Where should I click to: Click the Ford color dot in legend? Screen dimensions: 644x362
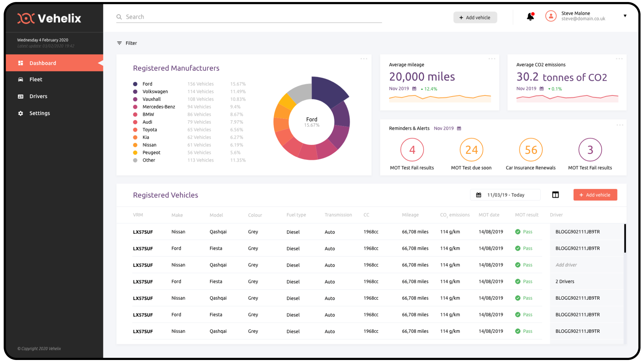[x=135, y=84]
